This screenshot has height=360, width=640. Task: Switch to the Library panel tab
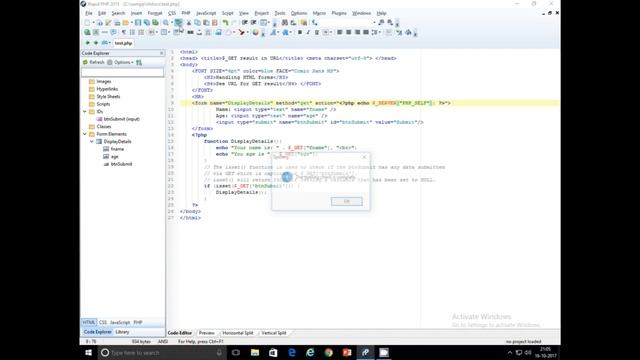122,332
